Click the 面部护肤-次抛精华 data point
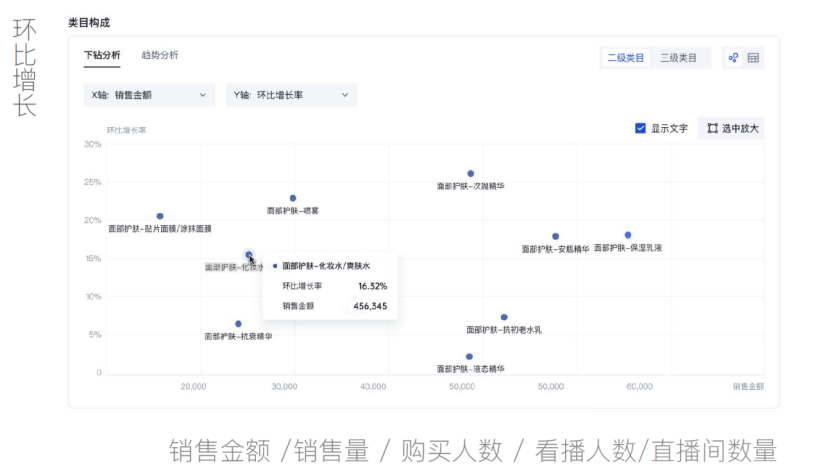Image resolution: width=822 pixels, height=474 pixels. point(470,174)
